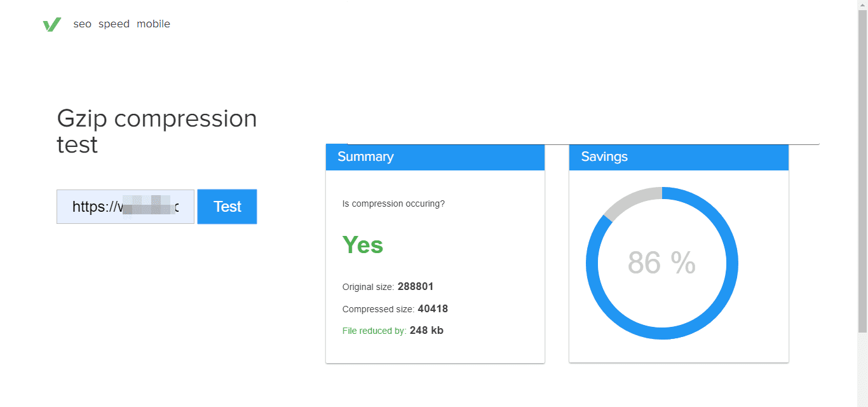Open the speed navigation link
868x407 pixels.
[114, 24]
